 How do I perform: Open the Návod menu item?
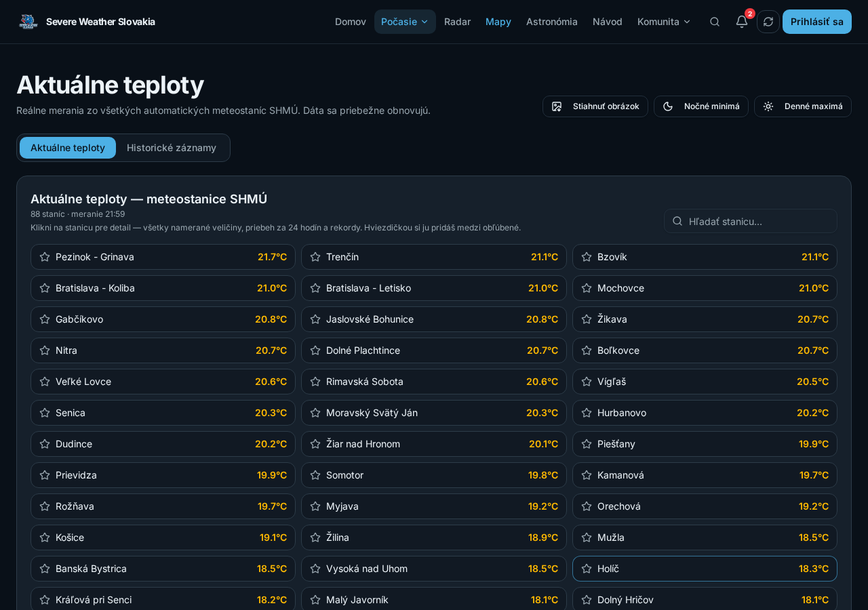coord(608,22)
